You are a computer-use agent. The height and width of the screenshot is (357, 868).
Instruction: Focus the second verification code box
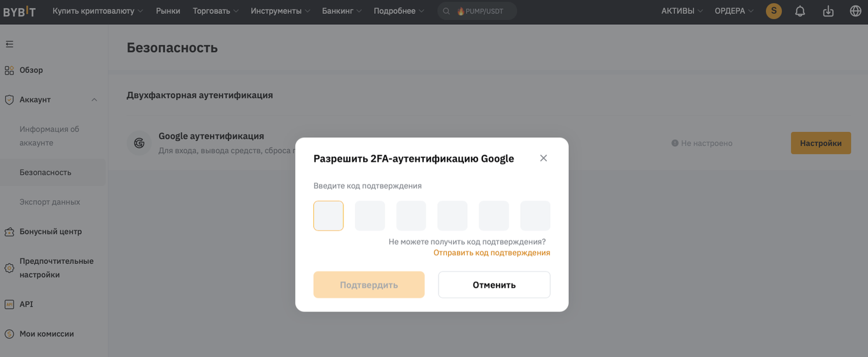click(370, 215)
